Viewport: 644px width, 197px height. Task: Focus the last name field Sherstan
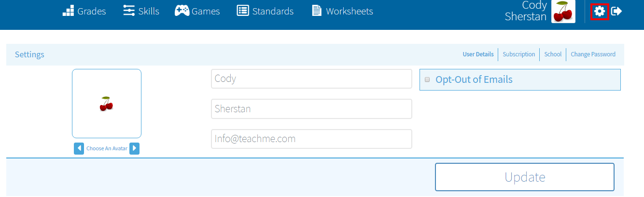[311, 109]
